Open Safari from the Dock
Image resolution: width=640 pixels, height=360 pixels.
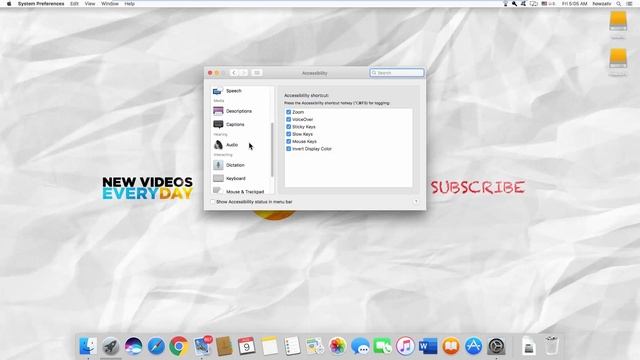[x=156, y=346]
